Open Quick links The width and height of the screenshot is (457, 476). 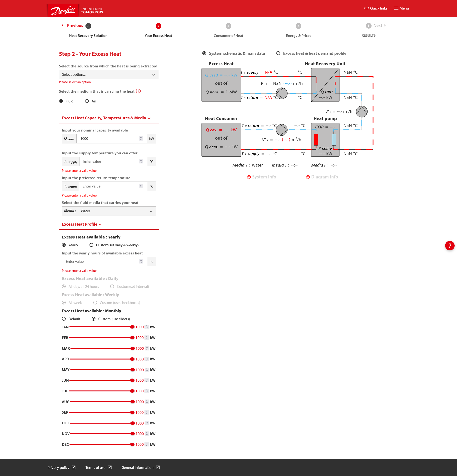pyautogui.click(x=376, y=8)
